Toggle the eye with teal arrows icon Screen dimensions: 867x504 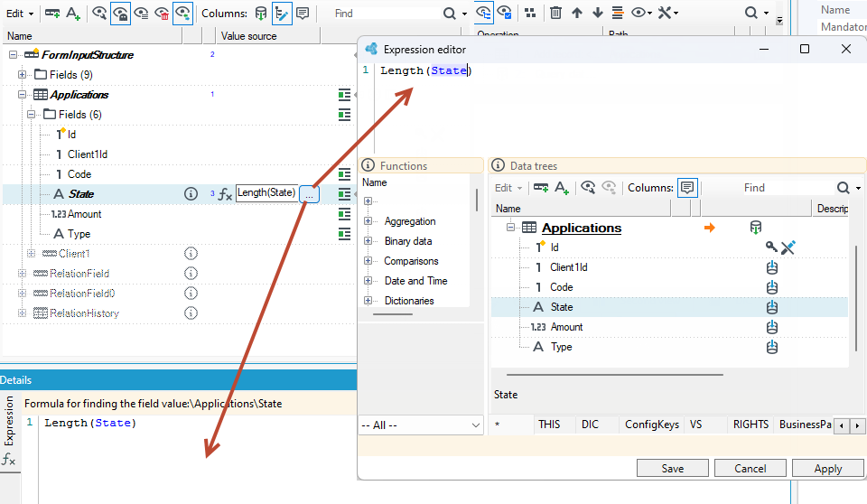click(x=182, y=14)
